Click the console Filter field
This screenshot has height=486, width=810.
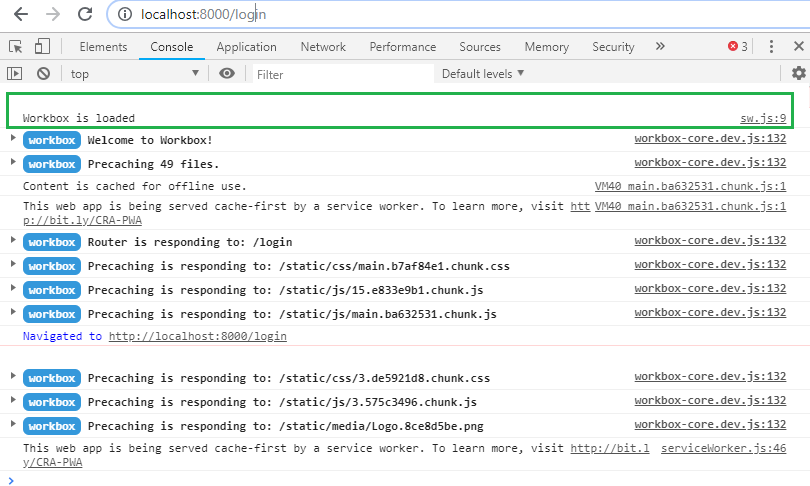(x=343, y=74)
